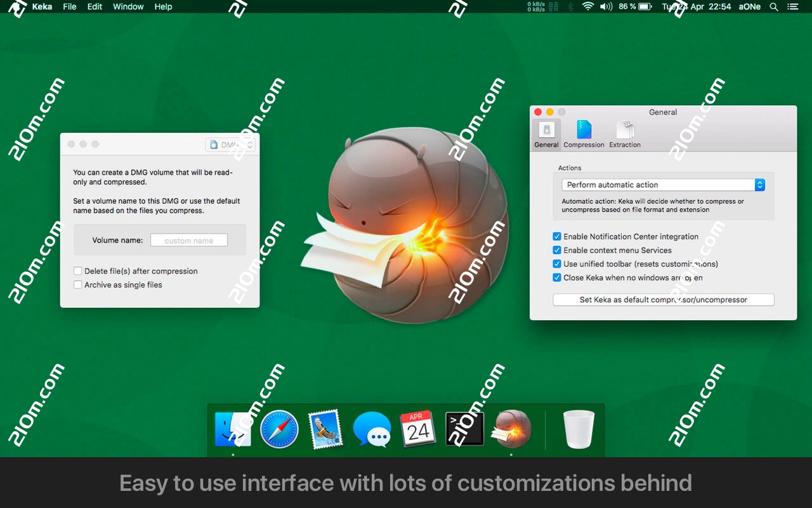
Task: Check Archive as single files
Action: [78, 284]
